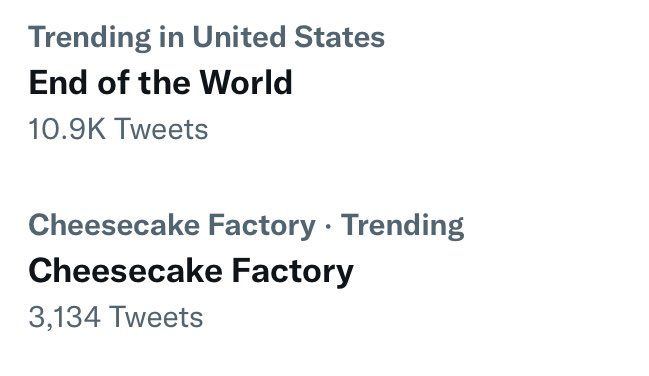The image size is (649, 376).
Task: Click the word Factory in bold trend title
Action: click(x=292, y=272)
